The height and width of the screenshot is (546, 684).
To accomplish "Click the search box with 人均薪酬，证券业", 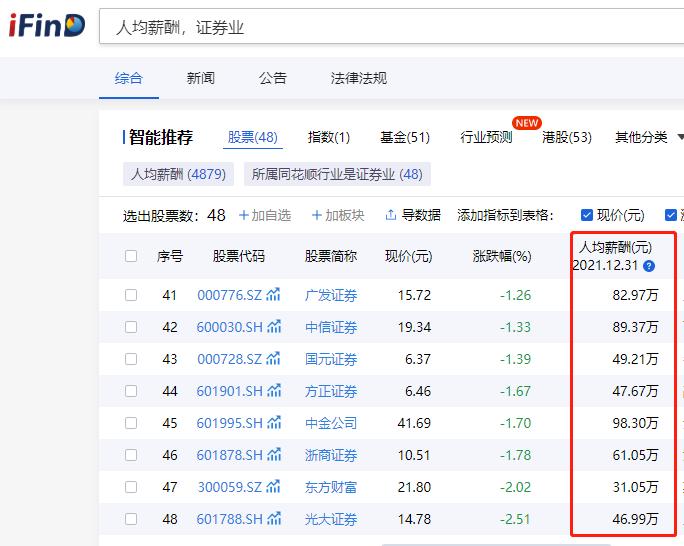I will [x=390, y=27].
